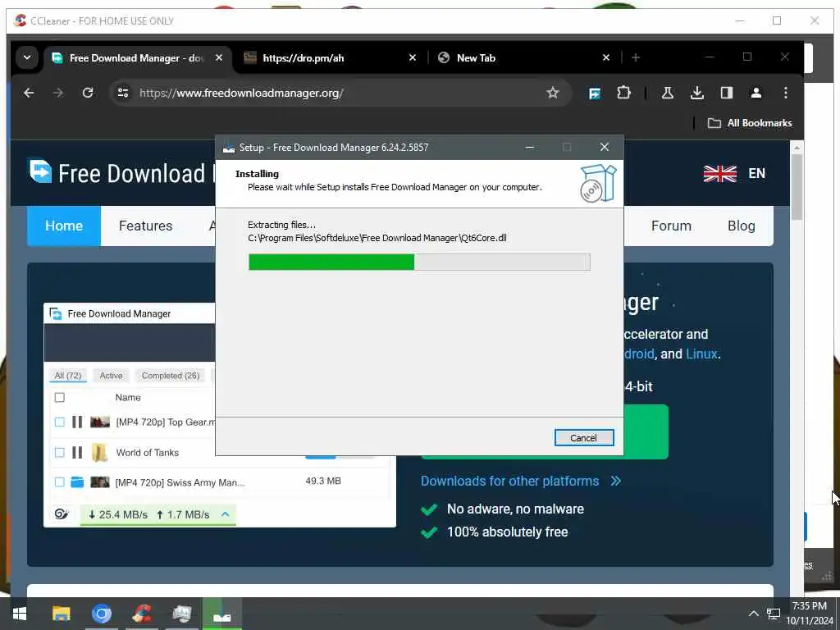
Task: Open the Blog navigation item
Action: (x=741, y=226)
